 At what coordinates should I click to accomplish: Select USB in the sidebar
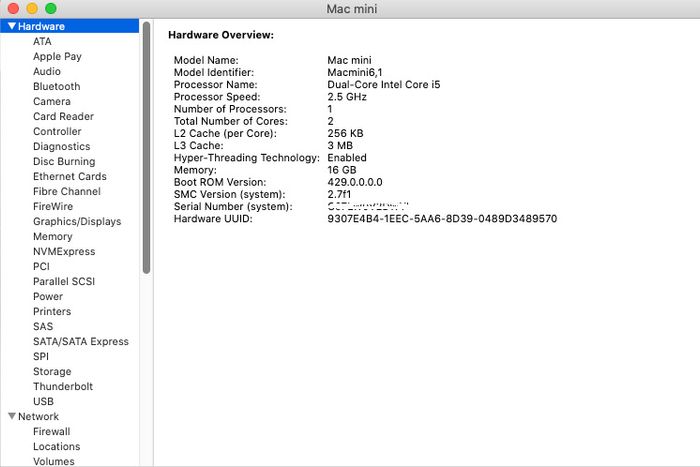pyautogui.click(x=43, y=401)
